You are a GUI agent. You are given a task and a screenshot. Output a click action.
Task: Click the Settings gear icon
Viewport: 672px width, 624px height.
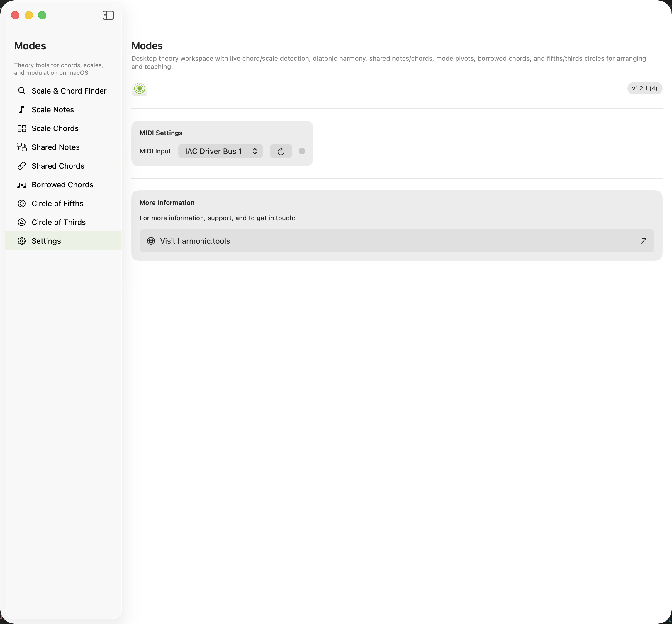(x=22, y=241)
